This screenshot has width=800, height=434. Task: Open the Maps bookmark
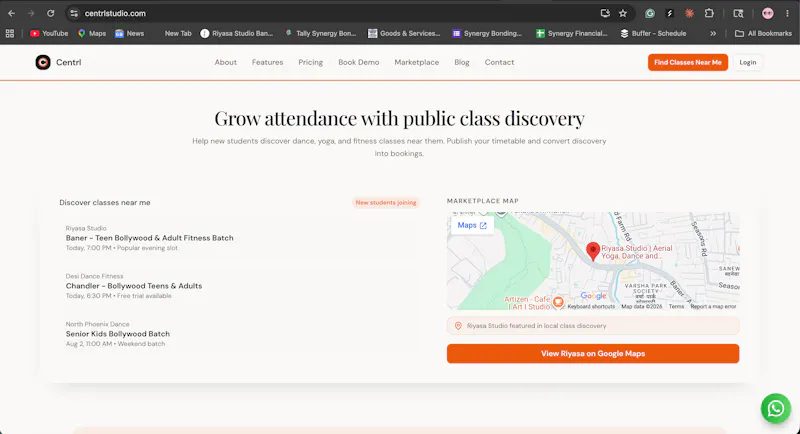92,33
